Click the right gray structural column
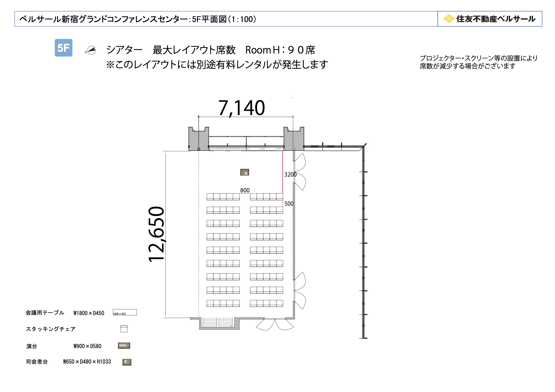Image resolution: width=555 pixels, height=392 pixels. tap(294, 139)
